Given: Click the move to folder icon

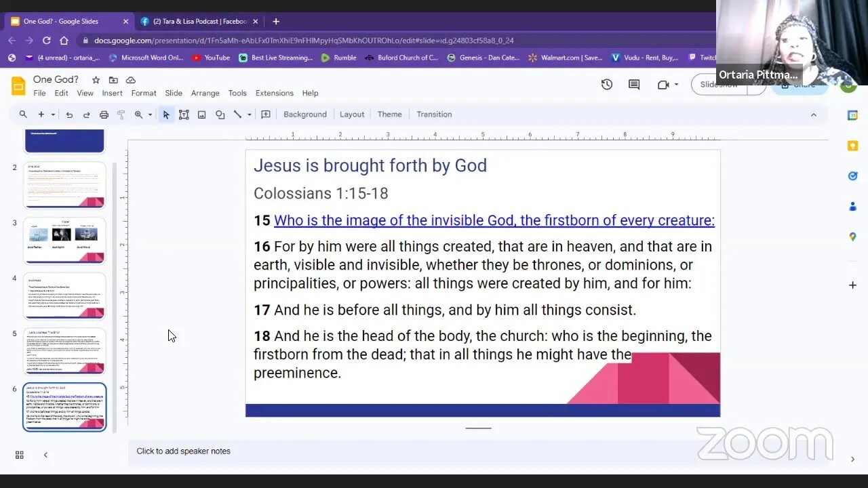Looking at the screenshot, I should [x=113, y=80].
